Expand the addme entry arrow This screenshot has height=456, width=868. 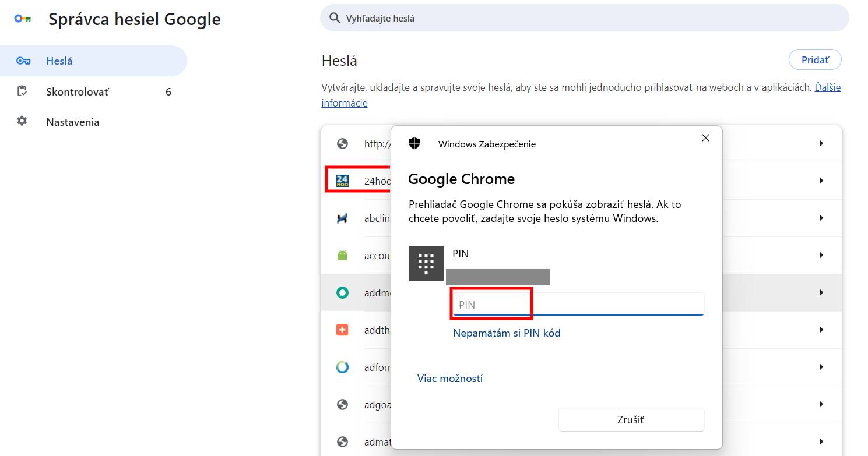[821, 292]
